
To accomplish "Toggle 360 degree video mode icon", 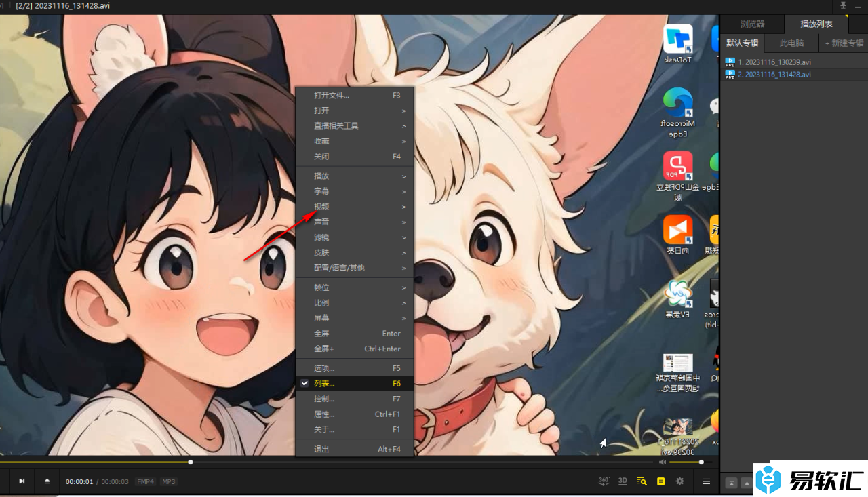I will (604, 481).
